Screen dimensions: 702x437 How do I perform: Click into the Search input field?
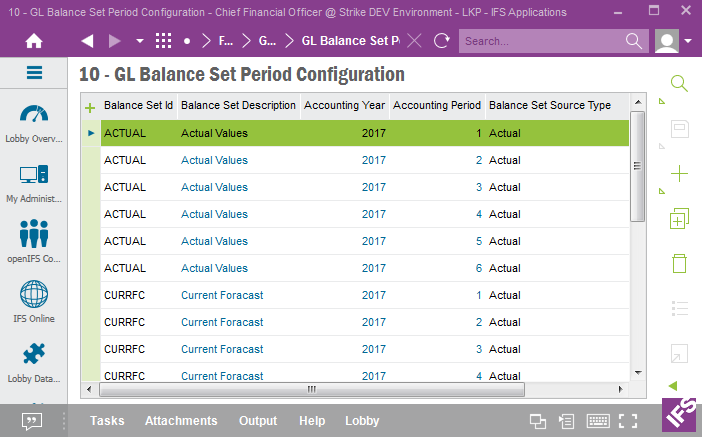pos(540,41)
